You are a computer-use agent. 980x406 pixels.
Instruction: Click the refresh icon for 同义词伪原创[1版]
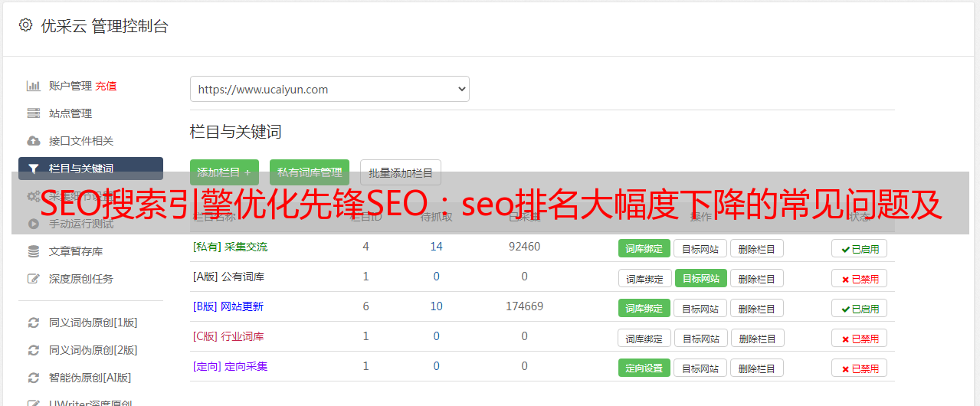pos(34,323)
